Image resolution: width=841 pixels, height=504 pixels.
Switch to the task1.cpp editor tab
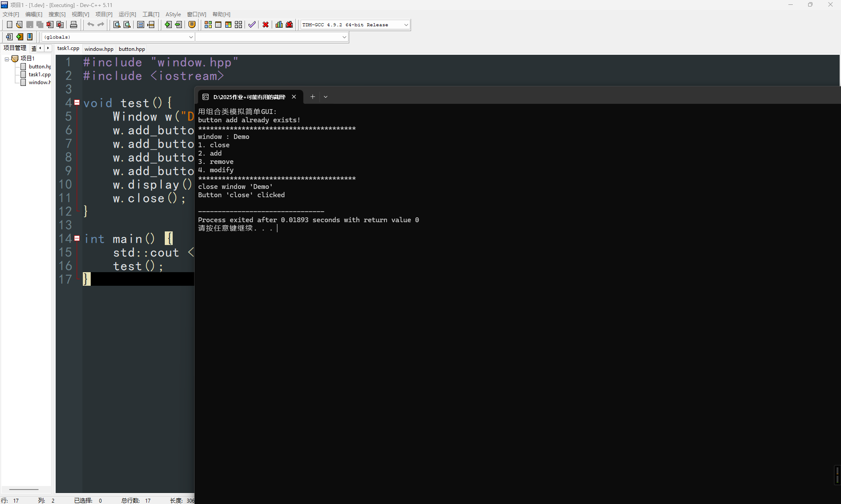tap(68, 49)
